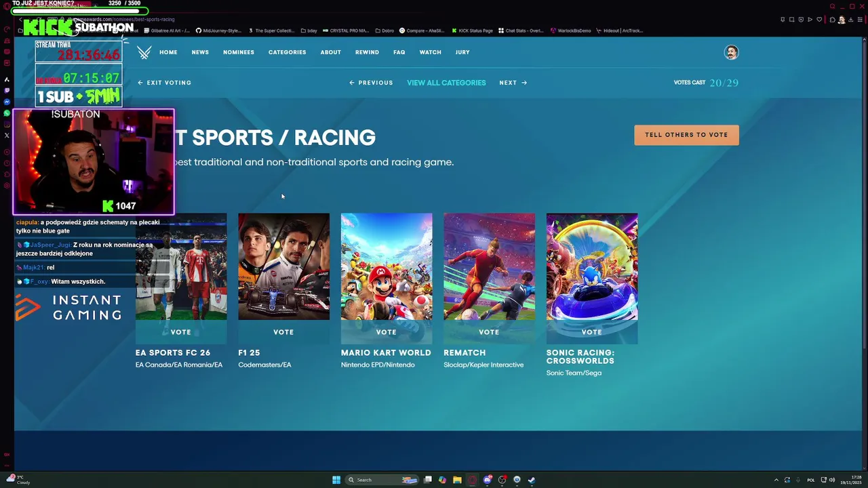
Task: Open X (Twitter) in the Opera sidebar
Action: [x=7, y=135]
